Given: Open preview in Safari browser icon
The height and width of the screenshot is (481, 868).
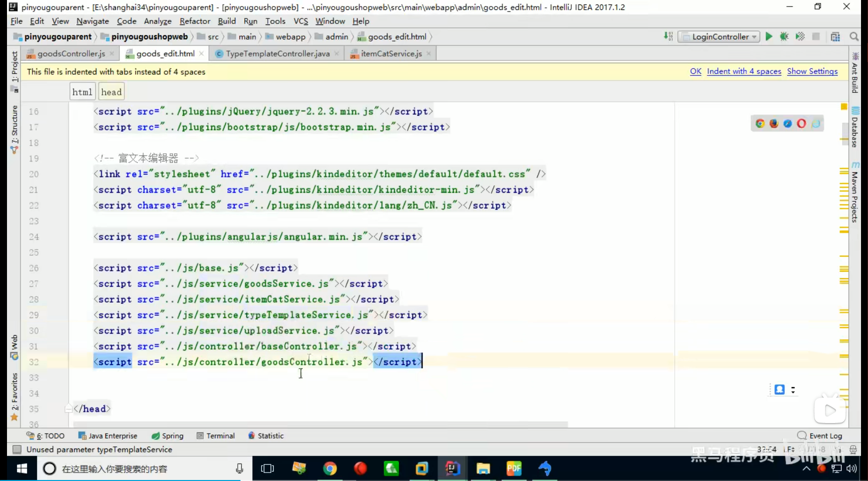Looking at the screenshot, I should [788, 123].
